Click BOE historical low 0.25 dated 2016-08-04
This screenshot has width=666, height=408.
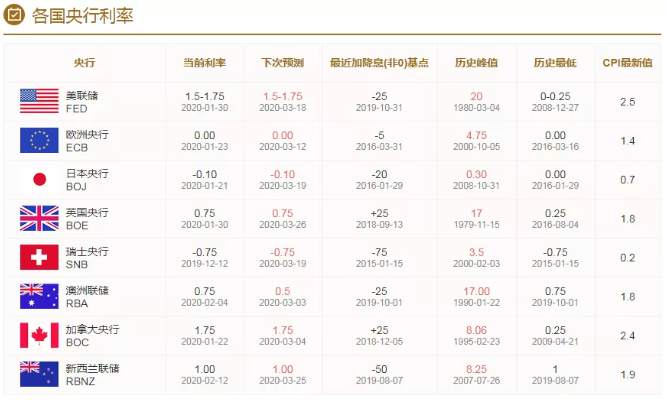click(555, 219)
